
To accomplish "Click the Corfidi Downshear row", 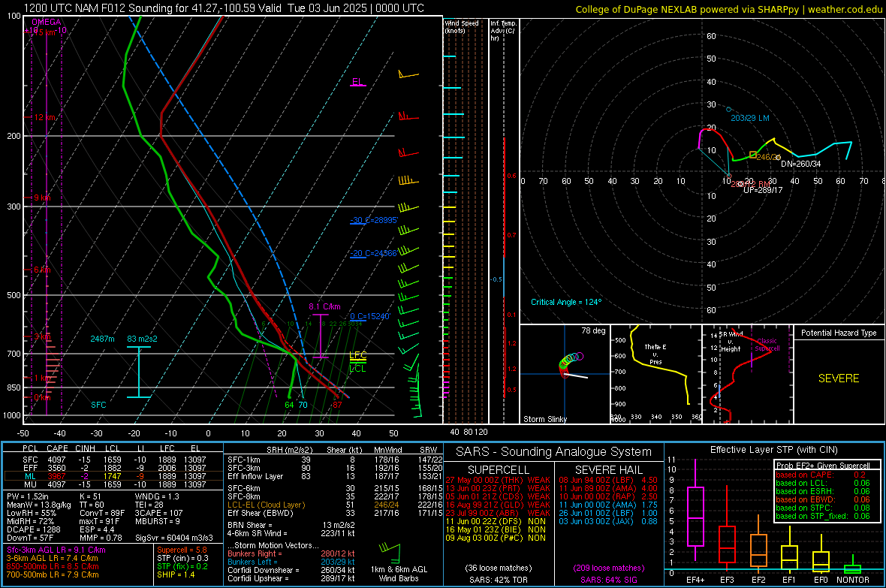I will pyautogui.click(x=291, y=571).
